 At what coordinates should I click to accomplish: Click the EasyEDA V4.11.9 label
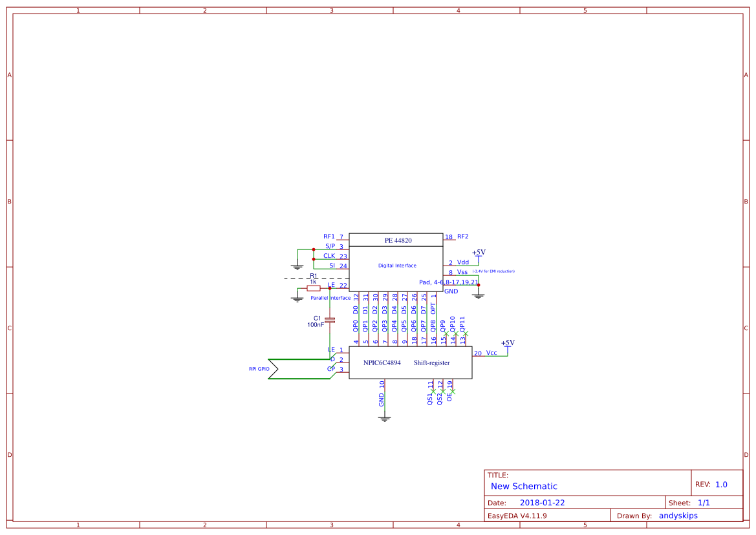[518, 516]
